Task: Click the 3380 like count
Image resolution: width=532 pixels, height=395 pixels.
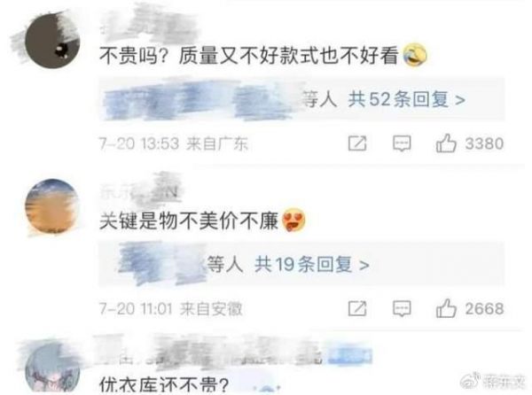Action: 484,143
